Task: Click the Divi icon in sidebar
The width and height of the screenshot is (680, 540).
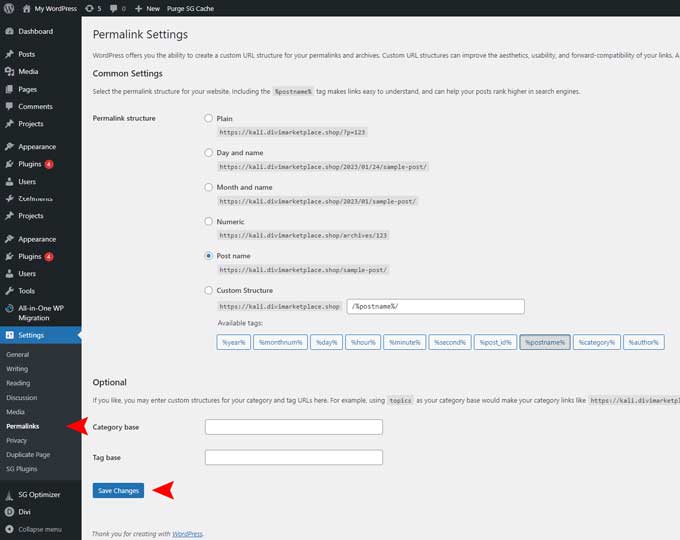Action: point(9,511)
